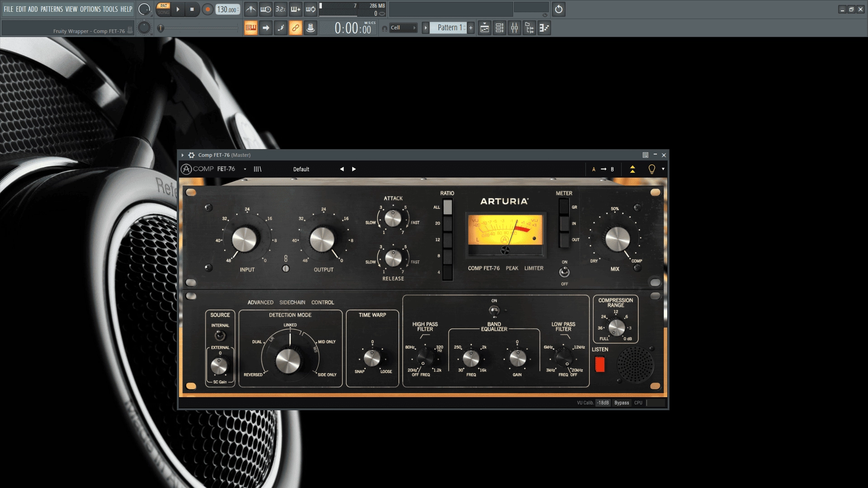Select ratio 4 button
Viewport: 868px width, 488px height.
(x=448, y=272)
